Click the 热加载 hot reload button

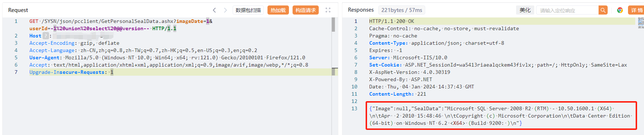coord(278,10)
